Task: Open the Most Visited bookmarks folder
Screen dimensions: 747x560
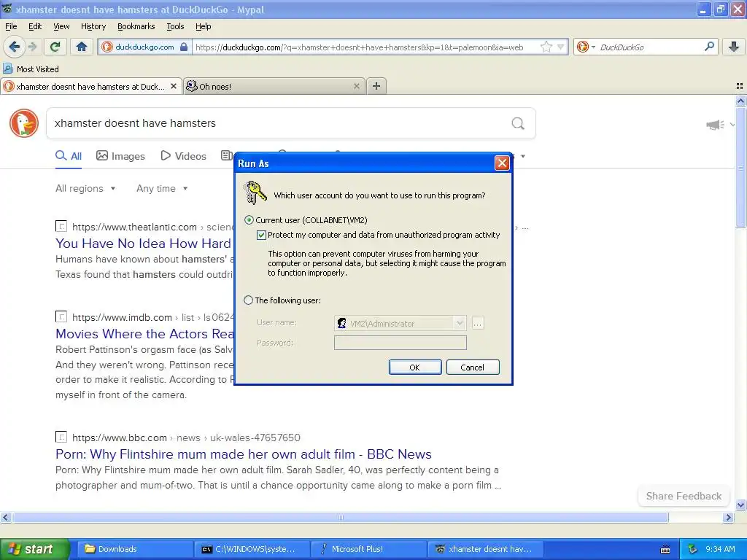Action: click(x=31, y=69)
